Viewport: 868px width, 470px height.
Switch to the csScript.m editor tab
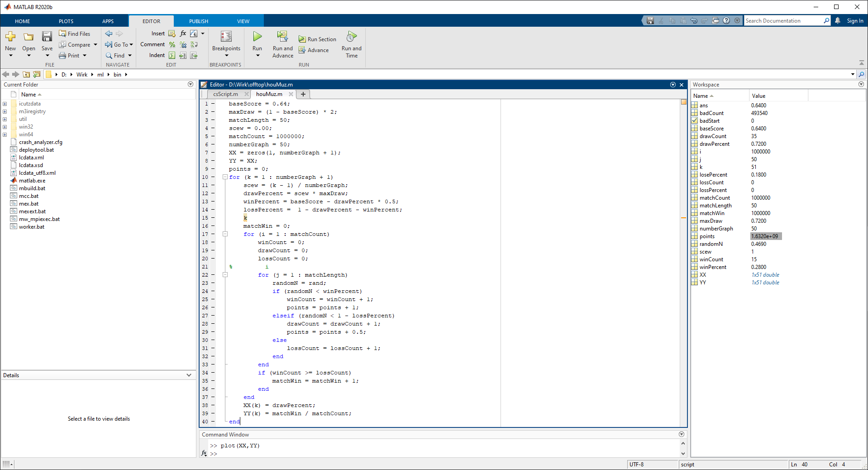(x=225, y=94)
